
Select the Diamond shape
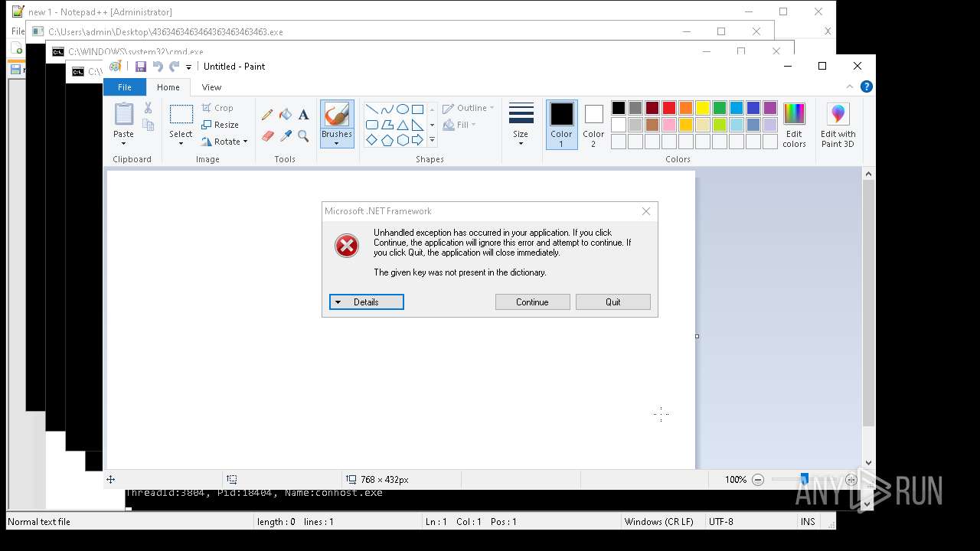371,140
